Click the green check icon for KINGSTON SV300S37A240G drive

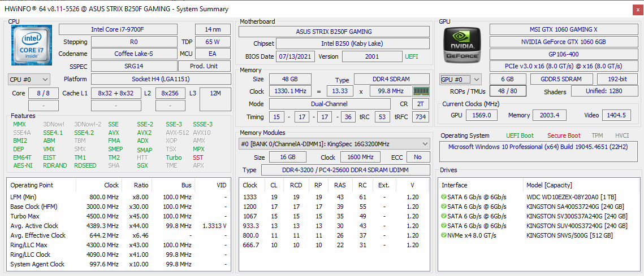pyautogui.click(x=444, y=216)
